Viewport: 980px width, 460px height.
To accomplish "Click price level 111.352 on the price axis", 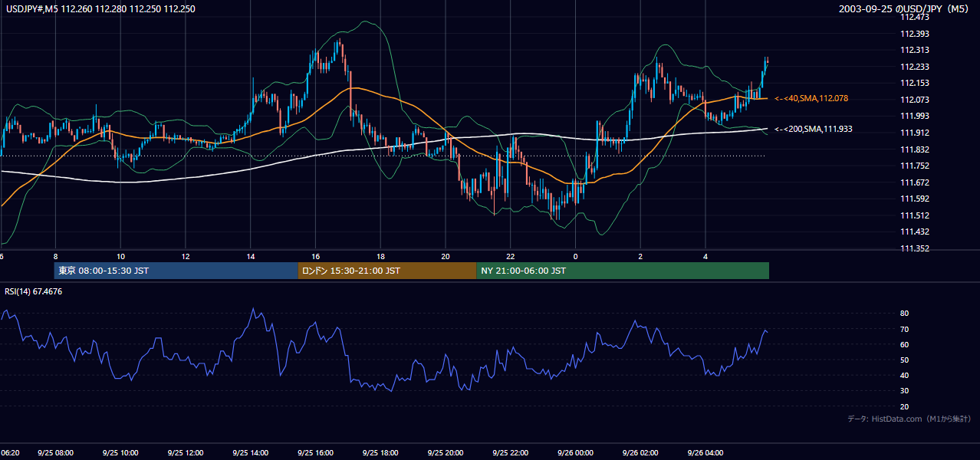I will [x=915, y=248].
